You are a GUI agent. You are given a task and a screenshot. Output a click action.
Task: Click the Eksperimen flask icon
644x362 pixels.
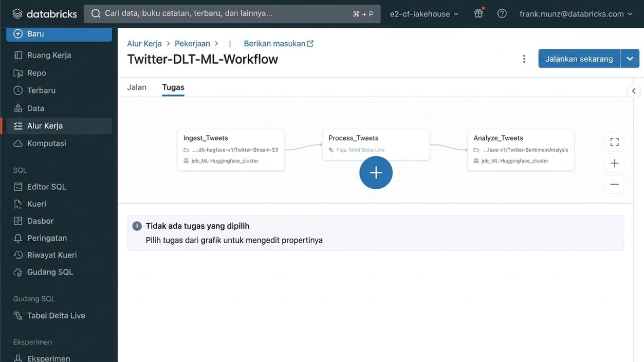(x=18, y=358)
